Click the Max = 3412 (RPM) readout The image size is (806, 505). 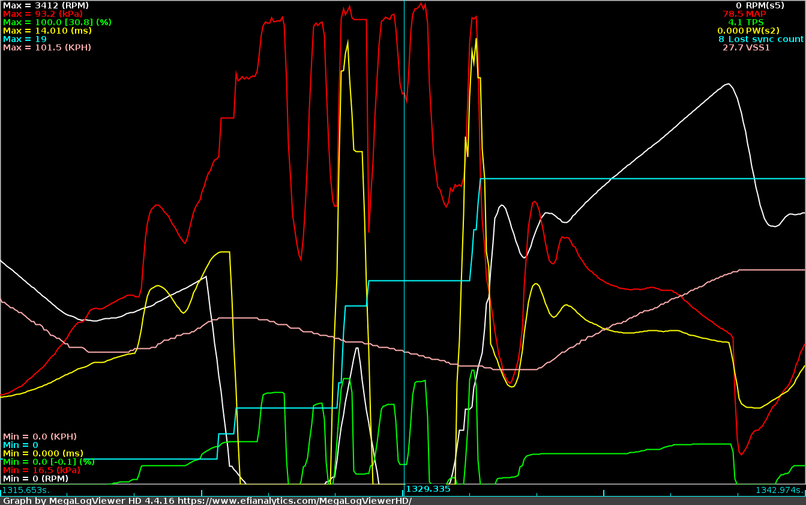point(42,5)
